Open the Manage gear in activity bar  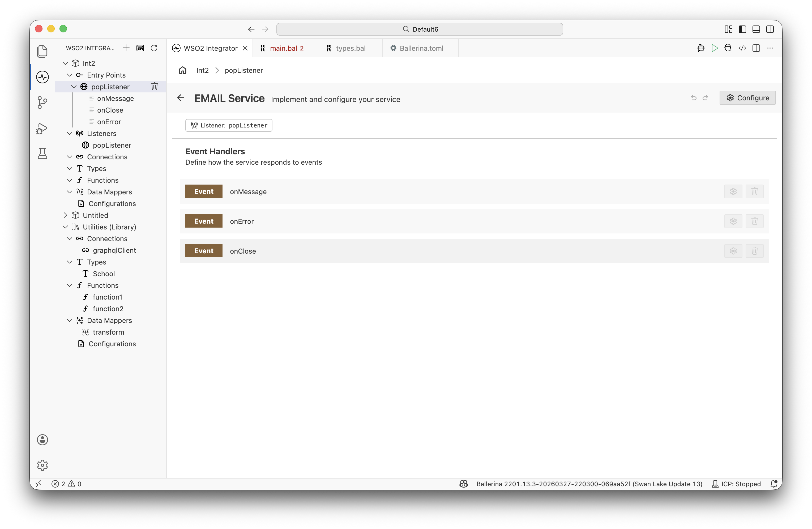(x=42, y=465)
